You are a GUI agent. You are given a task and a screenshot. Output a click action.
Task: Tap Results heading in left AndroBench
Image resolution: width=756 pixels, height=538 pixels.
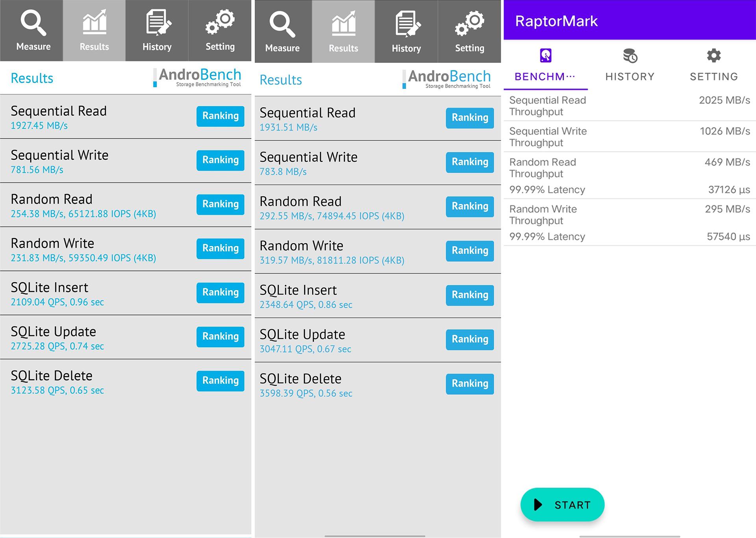pos(32,78)
